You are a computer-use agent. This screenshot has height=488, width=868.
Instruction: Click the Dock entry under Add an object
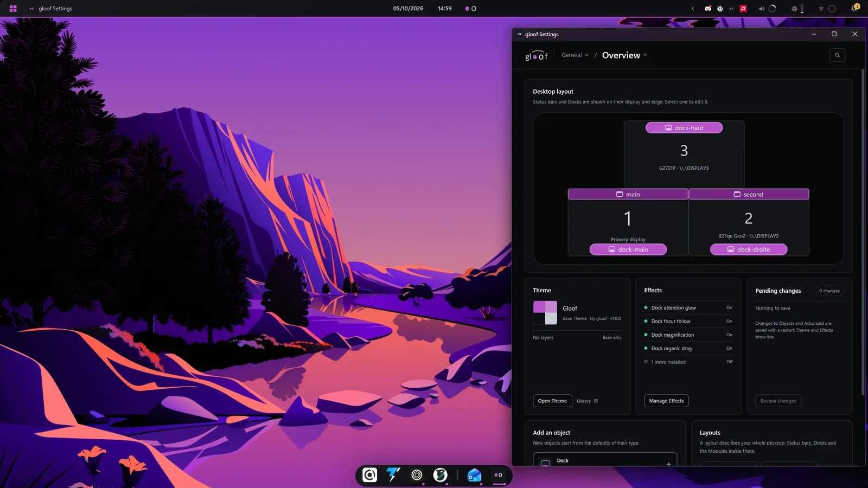tap(605, 460)
